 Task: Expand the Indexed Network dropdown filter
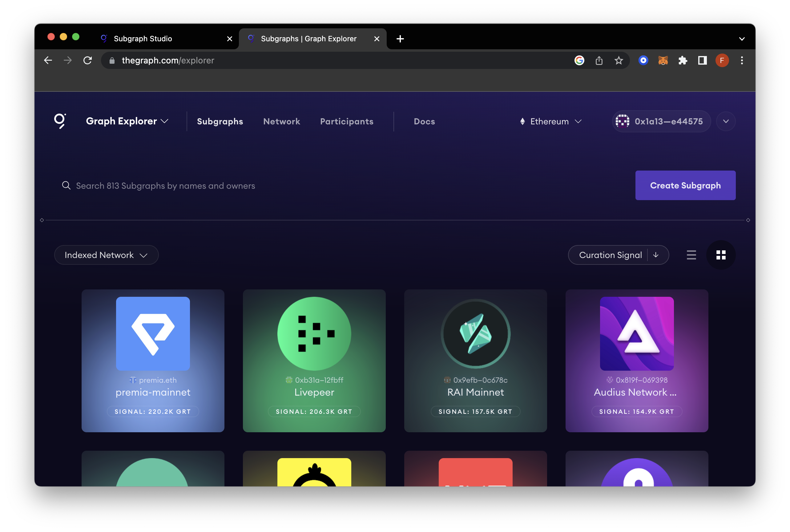[106, 255]
